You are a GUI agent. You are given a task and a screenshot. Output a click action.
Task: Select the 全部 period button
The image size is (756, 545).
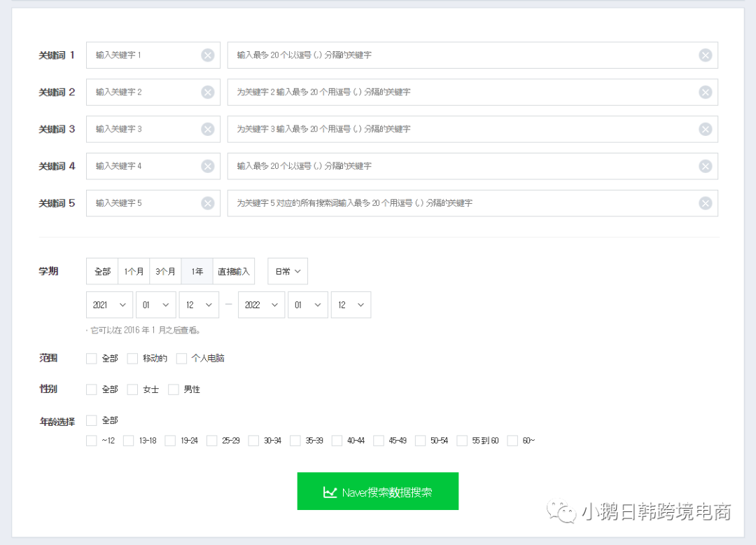point(102,271)
